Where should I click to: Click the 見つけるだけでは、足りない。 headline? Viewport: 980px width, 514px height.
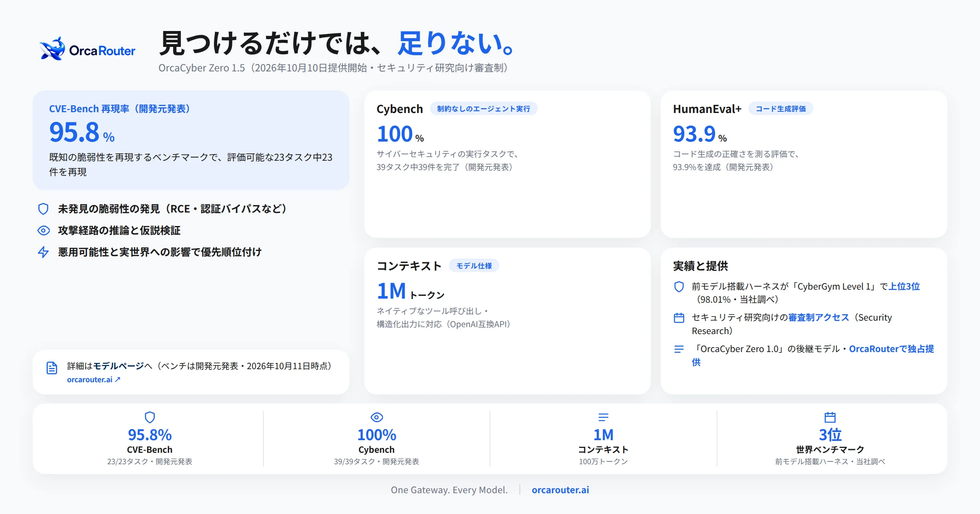pos(337,43)
